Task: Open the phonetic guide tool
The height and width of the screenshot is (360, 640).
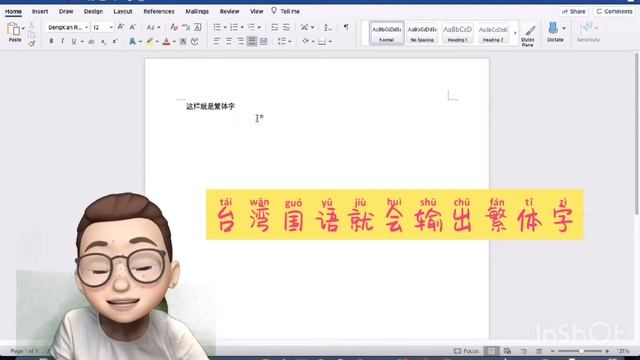Action: 186,27
